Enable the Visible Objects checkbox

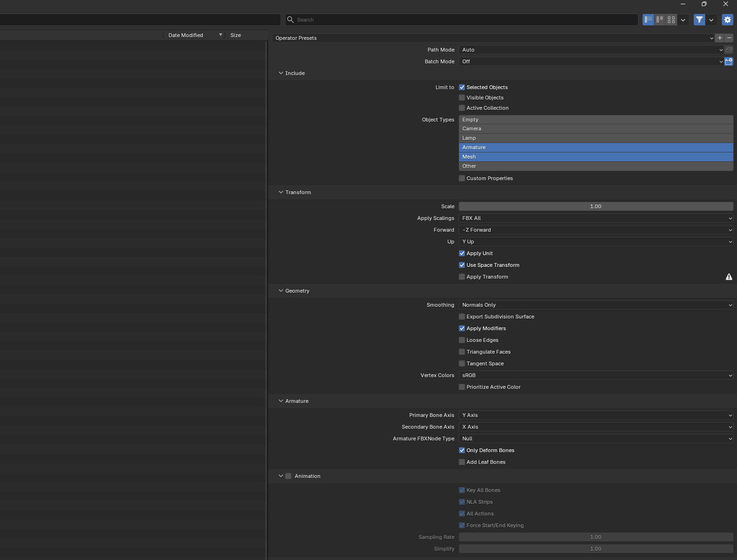(462, 98)
